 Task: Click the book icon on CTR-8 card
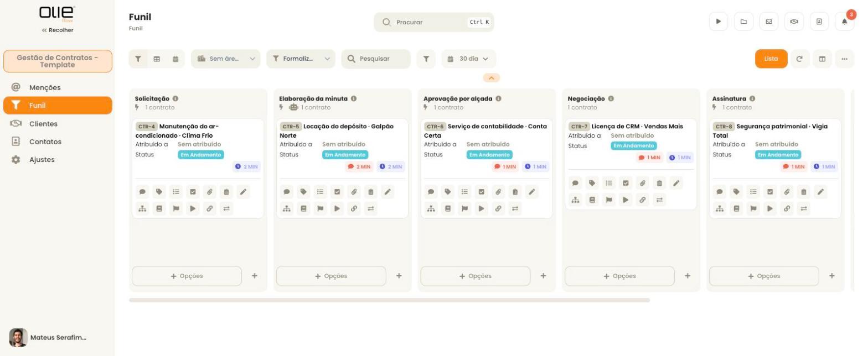(x=736, y=208)
